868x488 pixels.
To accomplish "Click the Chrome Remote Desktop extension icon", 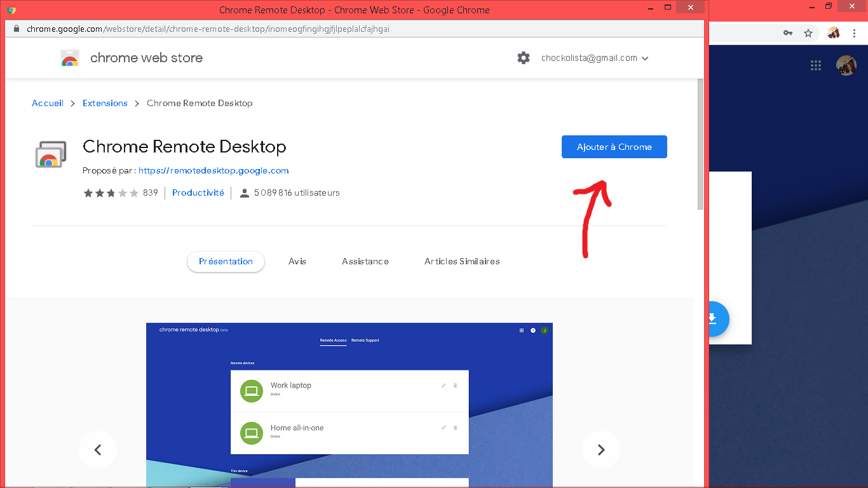I will coord(50,154).
